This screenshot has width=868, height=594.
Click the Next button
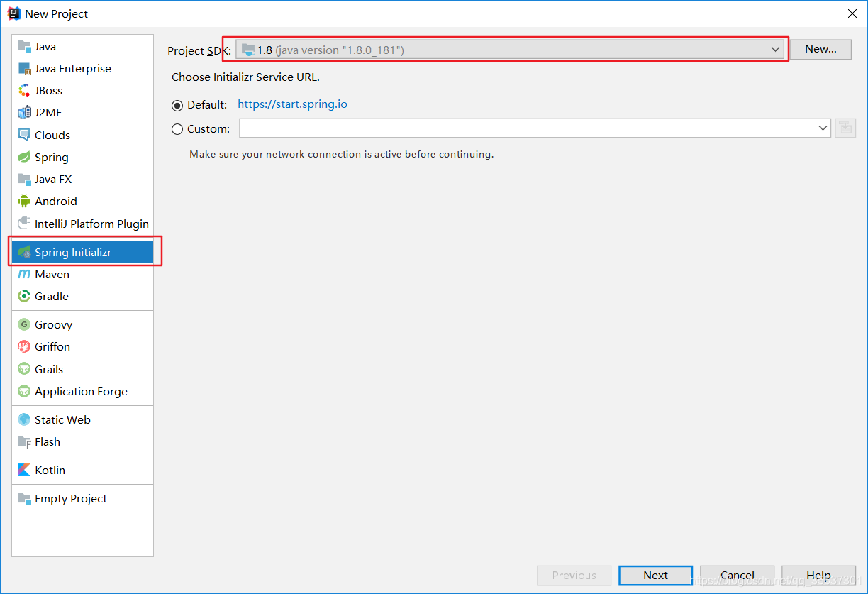point(655,576)
